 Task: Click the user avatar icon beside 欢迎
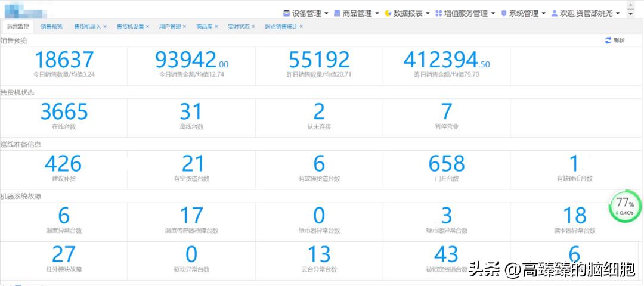[555, 13]
